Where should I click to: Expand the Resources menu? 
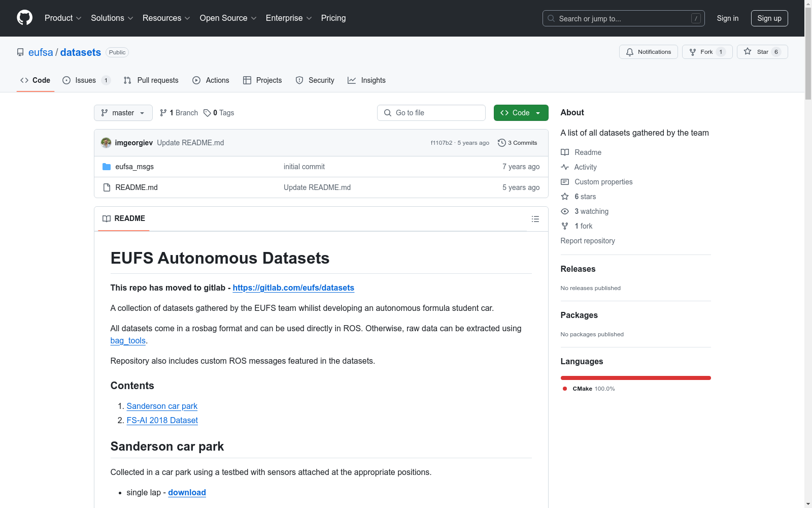click(x=166, y=18)
